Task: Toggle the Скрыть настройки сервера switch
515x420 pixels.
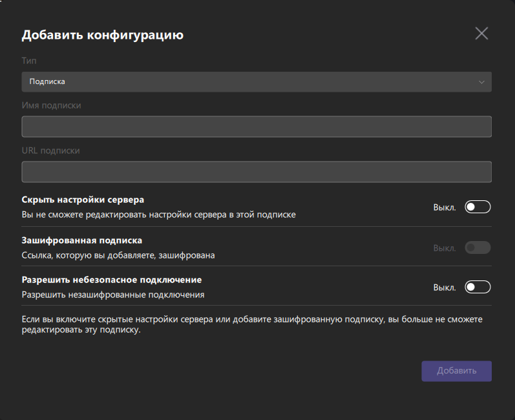Action: pyautogui.click(x=478, y=207)
